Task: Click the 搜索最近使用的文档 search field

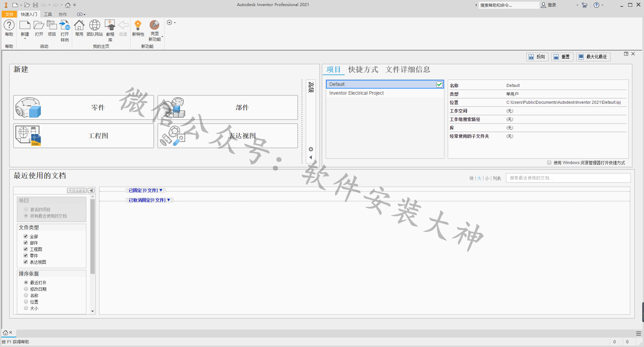Action: (568, 178)
